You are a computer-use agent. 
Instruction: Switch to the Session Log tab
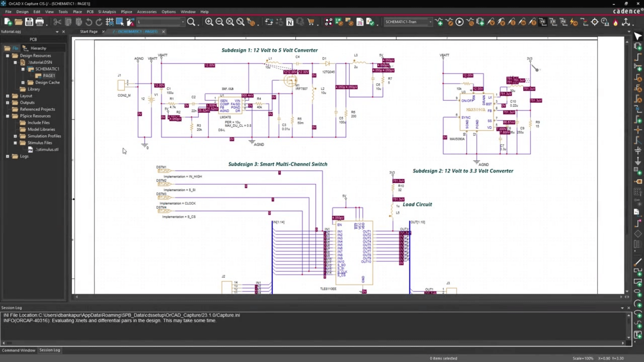pos(50,350)
